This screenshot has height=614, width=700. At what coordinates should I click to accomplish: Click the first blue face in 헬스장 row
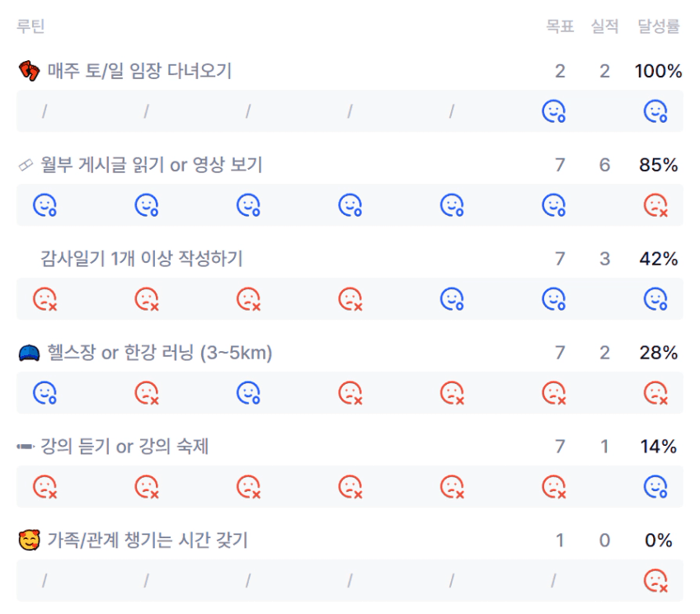pyautogui.click(x=44, y=393)
